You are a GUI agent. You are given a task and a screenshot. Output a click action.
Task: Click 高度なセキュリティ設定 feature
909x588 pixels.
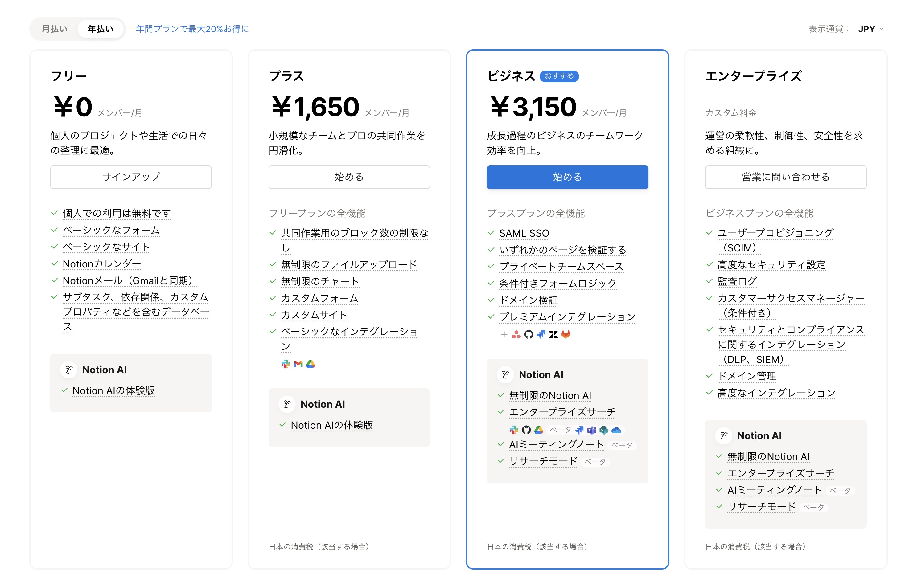click(x=771, y=265)
